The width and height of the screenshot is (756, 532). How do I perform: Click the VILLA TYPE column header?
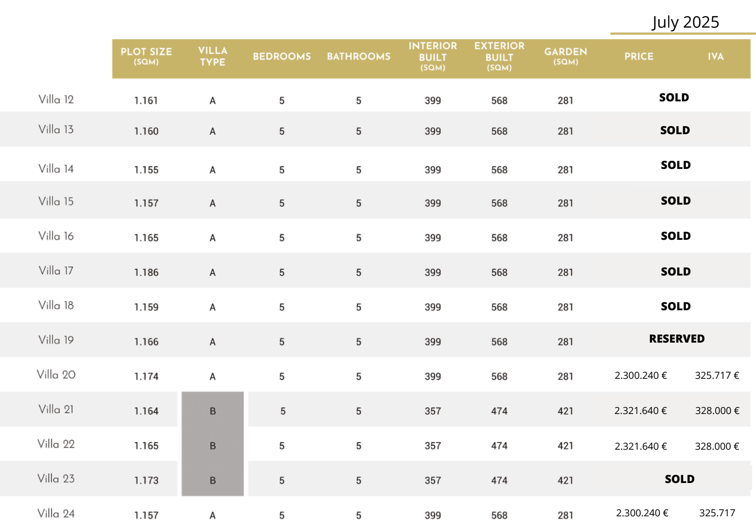point(213,56)
